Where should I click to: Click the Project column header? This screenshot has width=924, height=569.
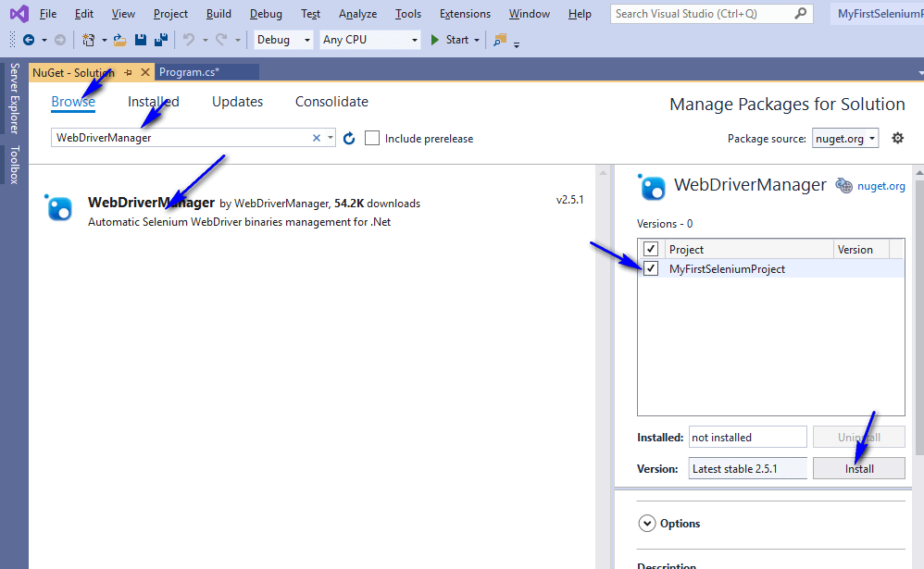click(x=748, y=249)
